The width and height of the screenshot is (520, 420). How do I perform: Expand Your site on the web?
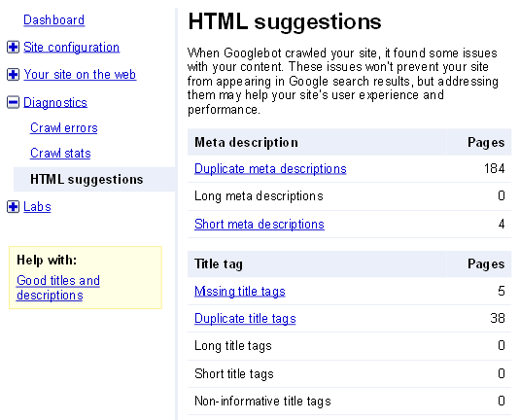tap(13, 74)
